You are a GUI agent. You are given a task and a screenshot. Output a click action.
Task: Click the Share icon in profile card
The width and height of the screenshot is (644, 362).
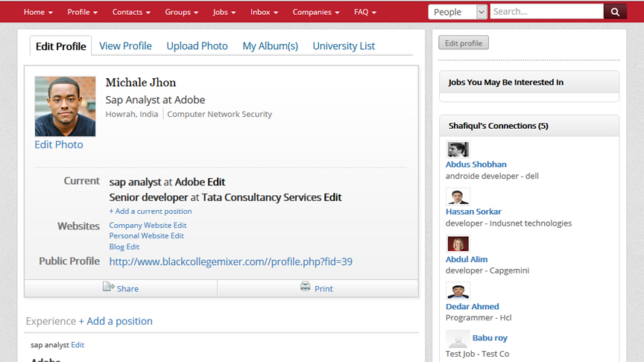pos(108,288)
